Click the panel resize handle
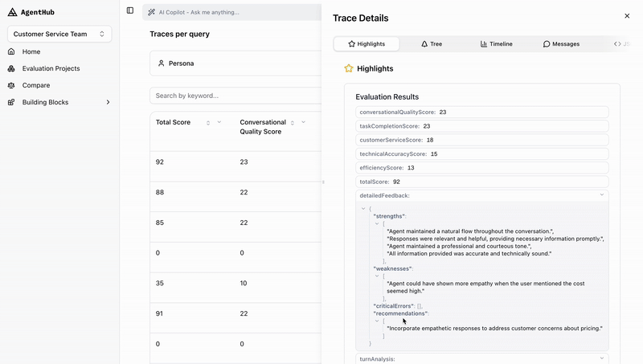The width and height of the screenshot is (643, 364). [x=323, y=182]
